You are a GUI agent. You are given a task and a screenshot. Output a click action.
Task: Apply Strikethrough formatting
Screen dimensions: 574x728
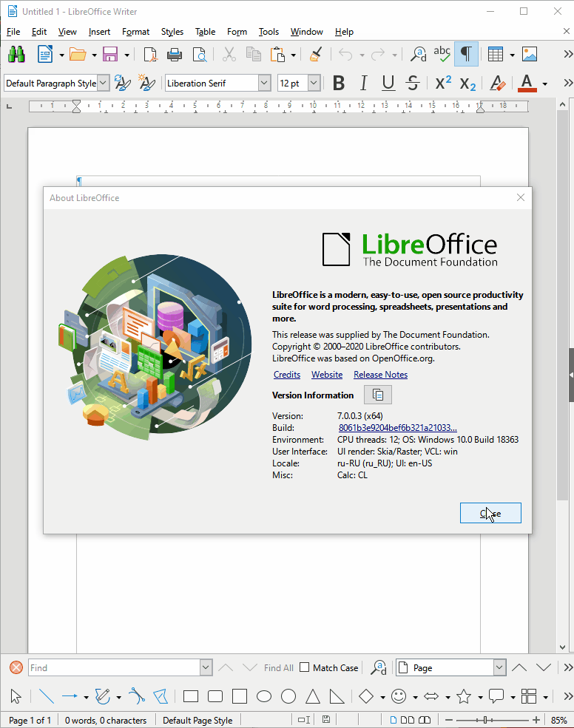(412, 83)
